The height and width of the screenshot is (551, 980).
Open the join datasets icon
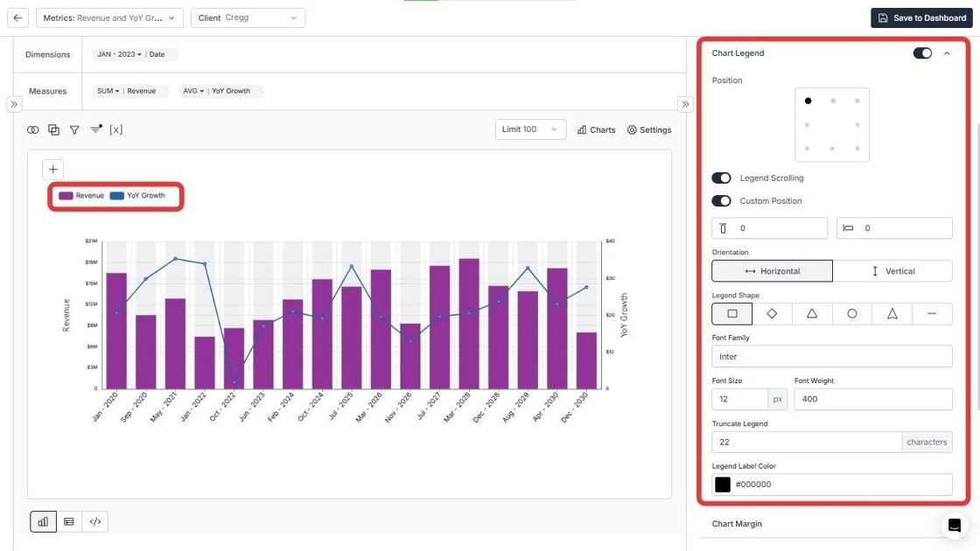[32, 130]
